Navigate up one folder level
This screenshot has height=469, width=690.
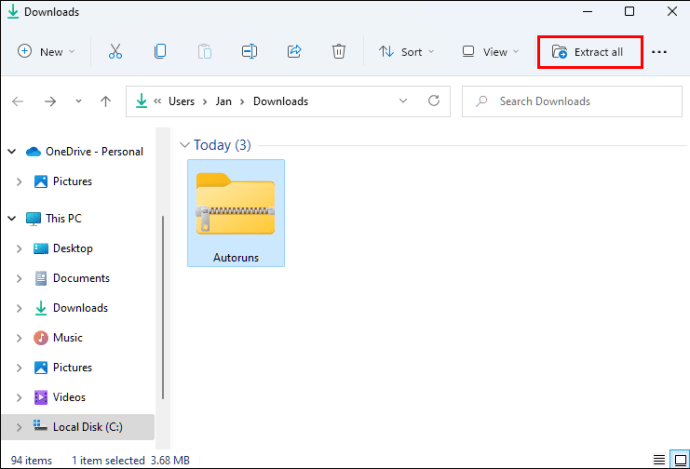pos(106,101)
